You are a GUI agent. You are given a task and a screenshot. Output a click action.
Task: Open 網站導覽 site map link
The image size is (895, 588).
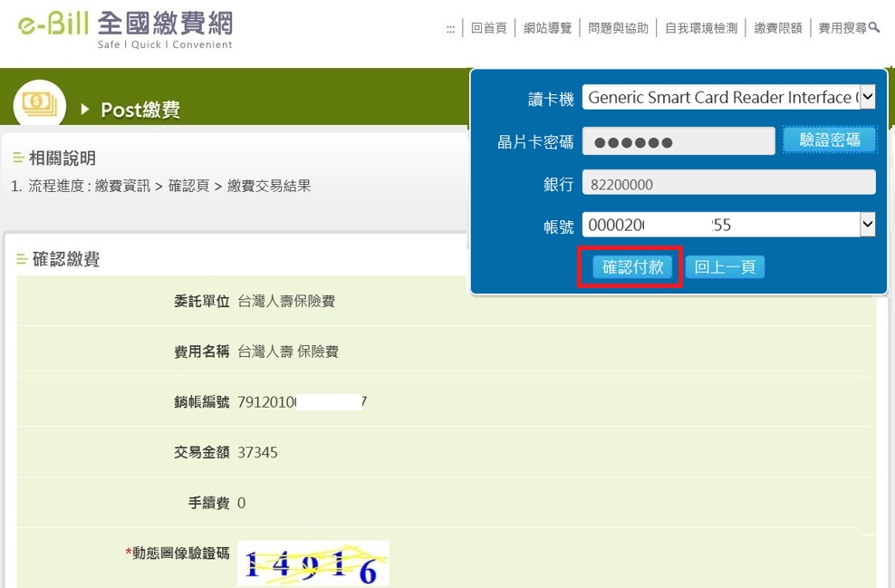coord(547,28)
